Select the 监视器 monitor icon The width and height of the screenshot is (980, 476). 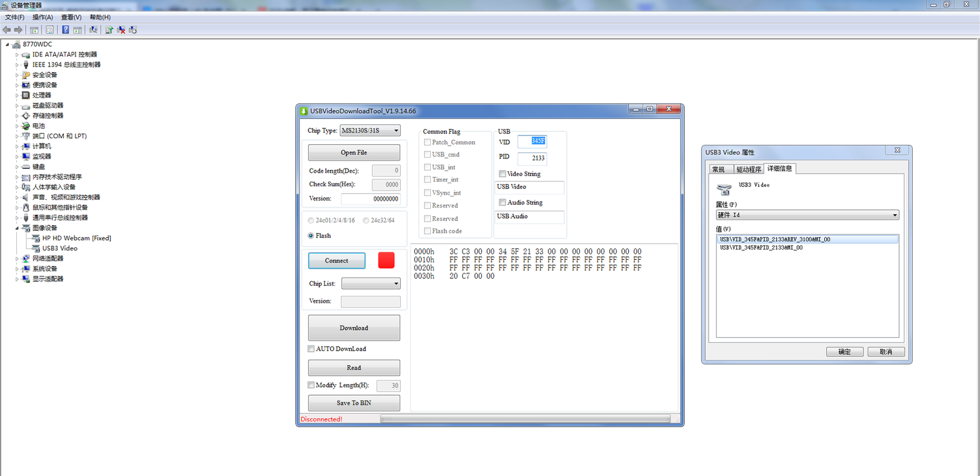click(x=26, y=156)
